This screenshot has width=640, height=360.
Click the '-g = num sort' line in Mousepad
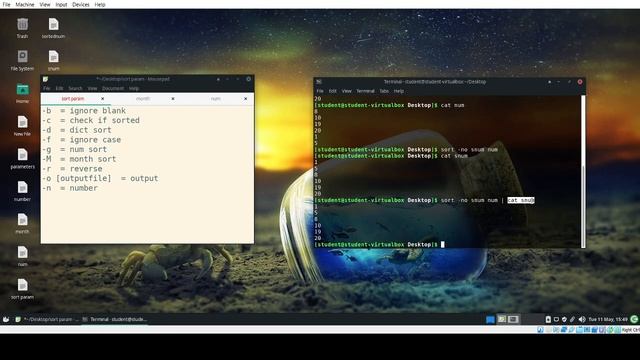74,149
